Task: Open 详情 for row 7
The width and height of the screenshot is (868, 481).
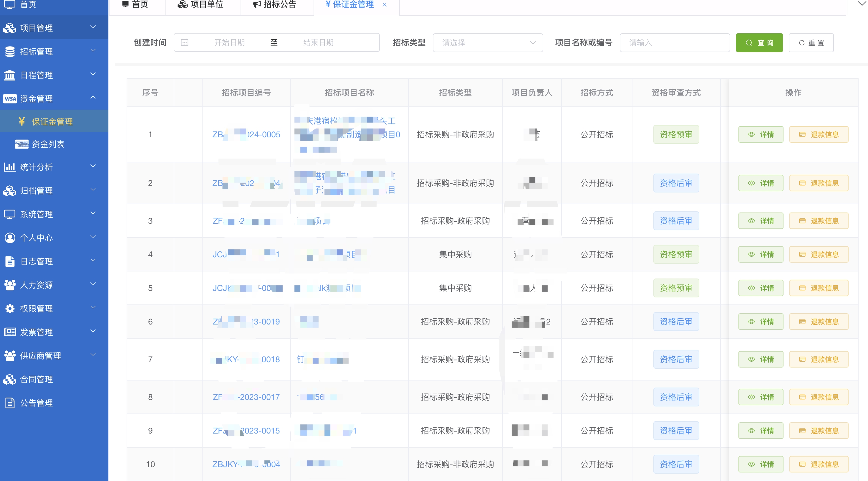Action: point(761,360)
